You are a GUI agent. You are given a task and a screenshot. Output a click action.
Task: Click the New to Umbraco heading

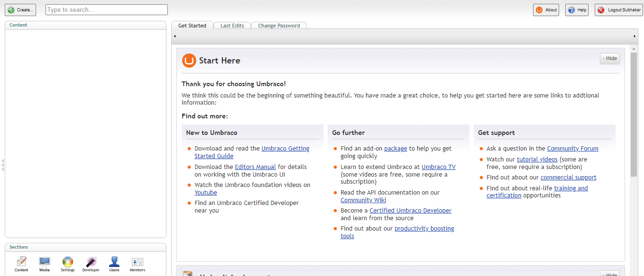point(212,133)
